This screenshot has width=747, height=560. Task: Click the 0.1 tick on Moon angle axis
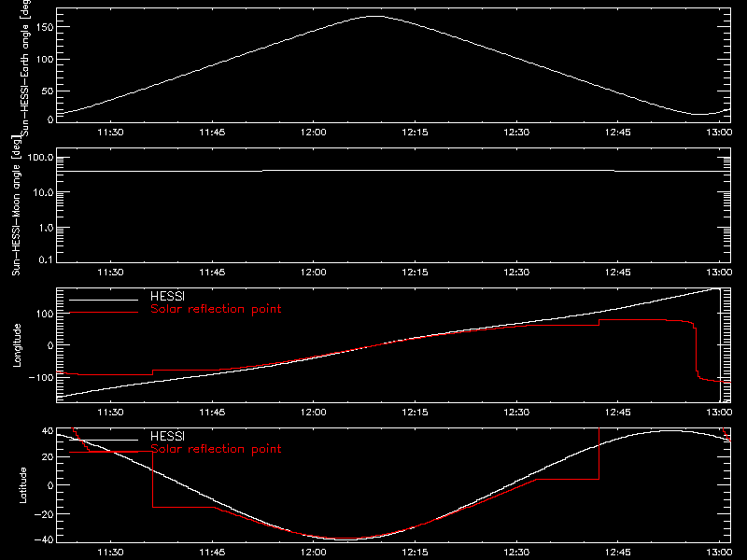(46, 259)
